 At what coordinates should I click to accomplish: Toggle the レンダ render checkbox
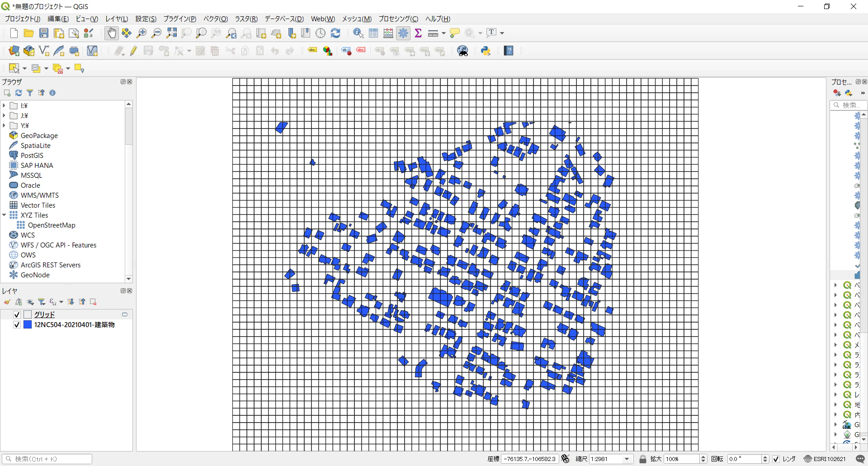(776, 459)
